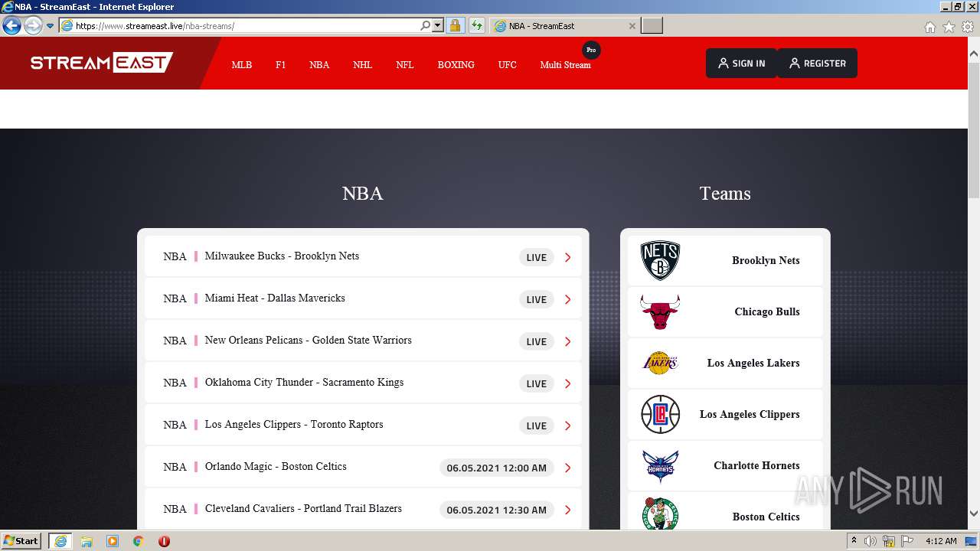Viewport: 980px width, 551px height.
Task: Show hidden tray icons arrow
Action: [x=854, y=541]
